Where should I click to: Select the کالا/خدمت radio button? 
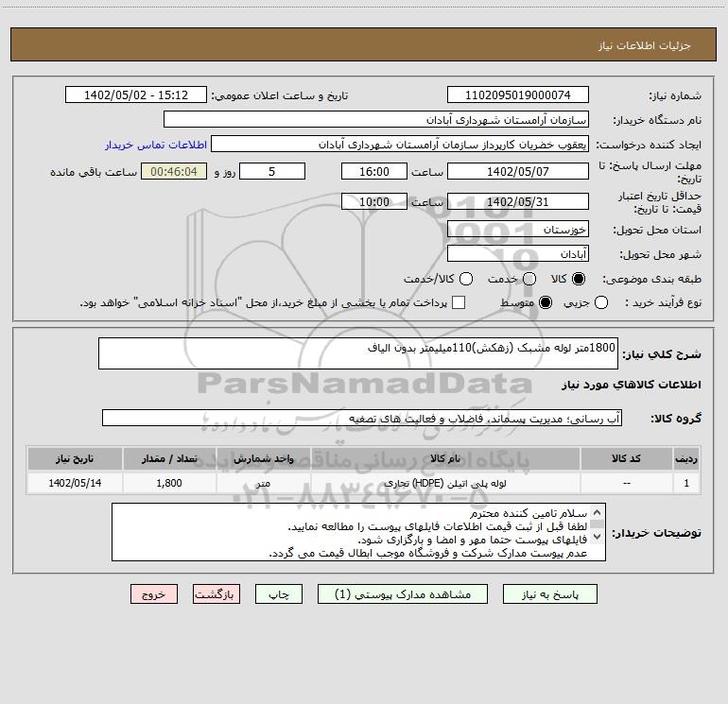pos(466,279)
